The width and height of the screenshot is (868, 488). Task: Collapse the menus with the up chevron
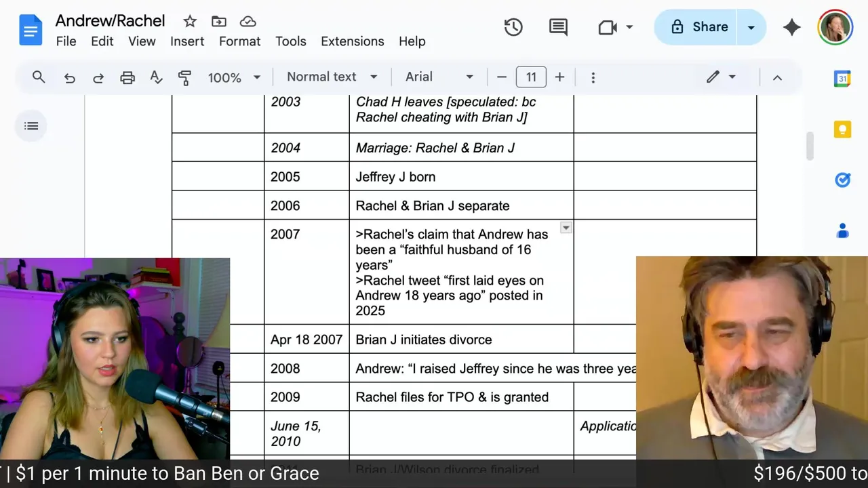coord(777,77)
